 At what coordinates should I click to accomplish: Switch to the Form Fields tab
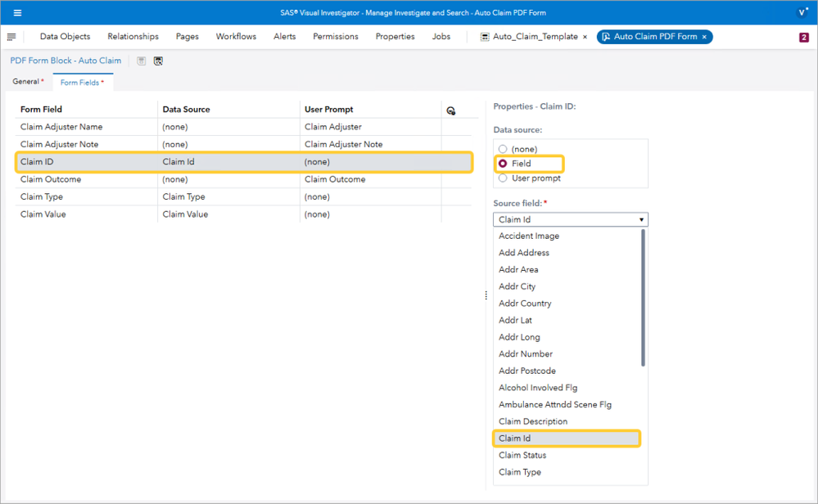pyautogui.click(x=82, y=83)
